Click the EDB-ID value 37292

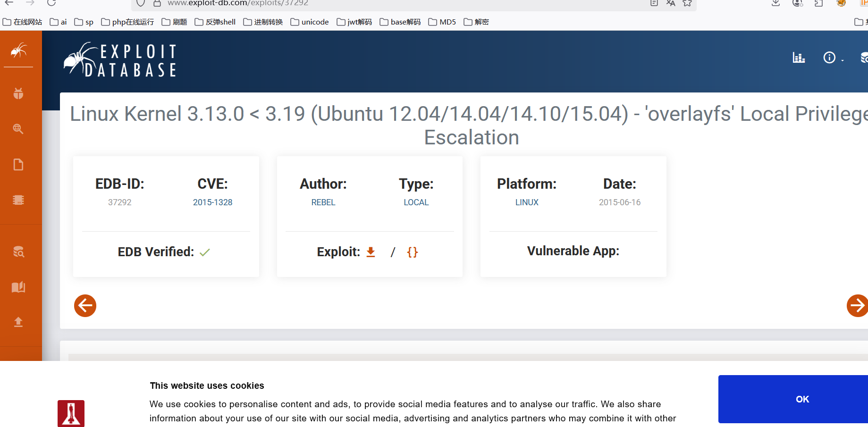point(120,202)
